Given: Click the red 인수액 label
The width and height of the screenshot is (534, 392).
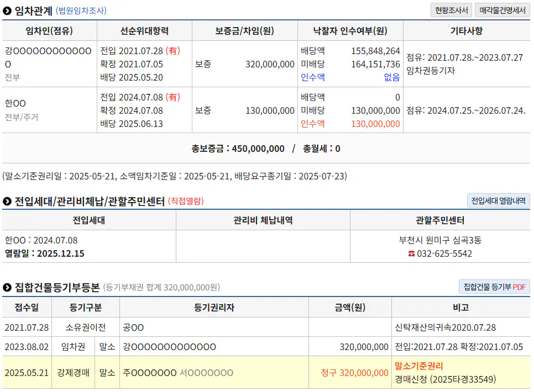Looking at the screenshot, I should [313, 124].
